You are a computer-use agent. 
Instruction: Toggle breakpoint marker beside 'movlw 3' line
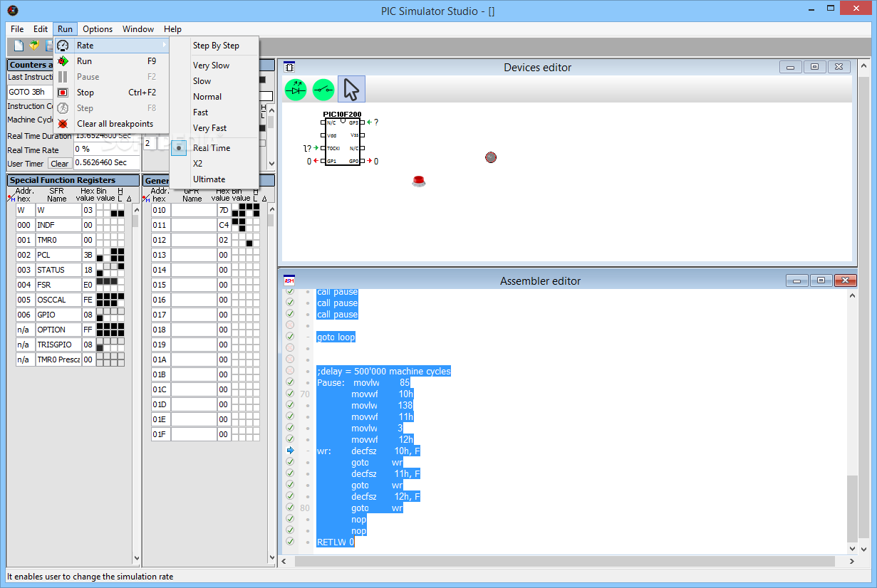tap(290, 428)
